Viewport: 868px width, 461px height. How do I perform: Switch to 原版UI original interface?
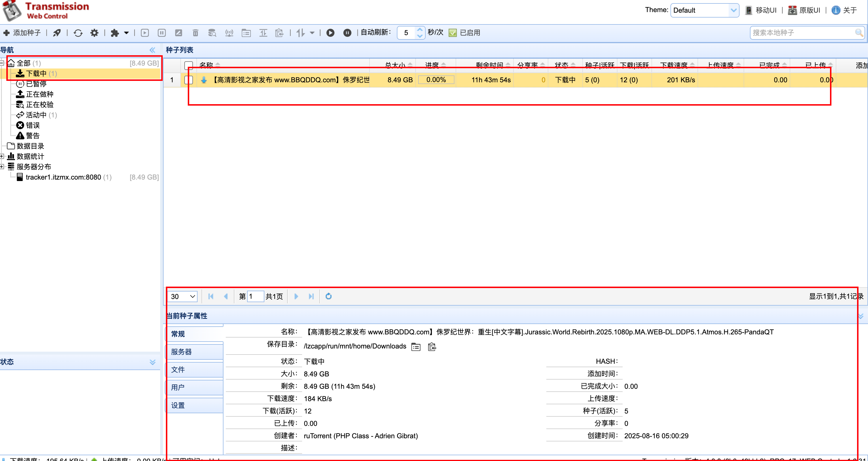pos(804,10)
